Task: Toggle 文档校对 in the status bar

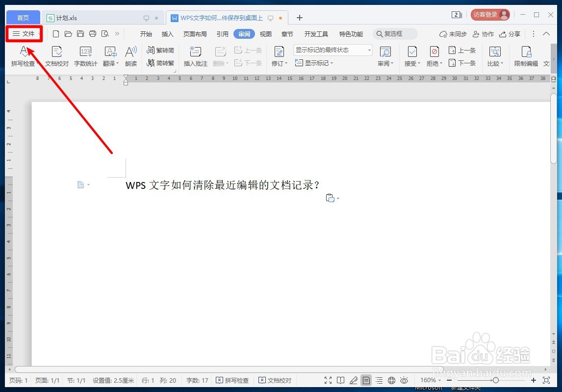Action: (x=275, y=380)
